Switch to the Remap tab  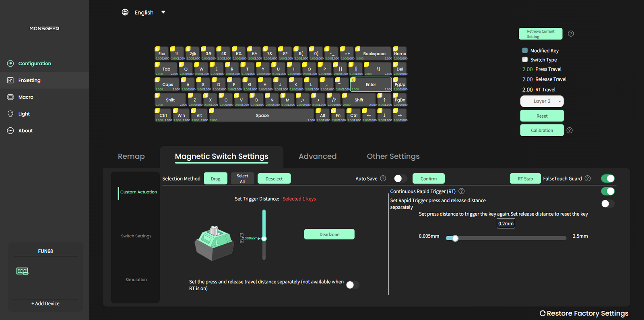pos(131,156)
